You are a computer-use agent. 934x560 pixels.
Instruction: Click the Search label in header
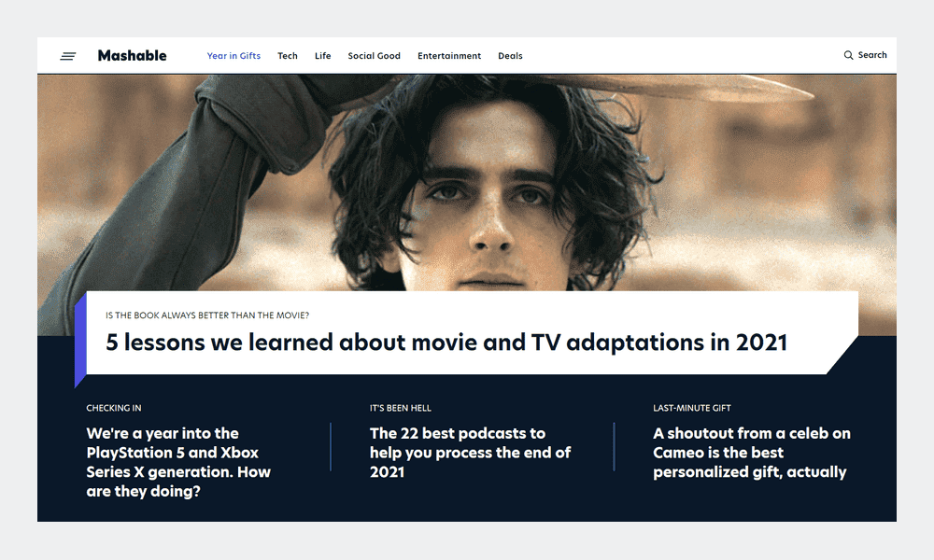(872, 55)
